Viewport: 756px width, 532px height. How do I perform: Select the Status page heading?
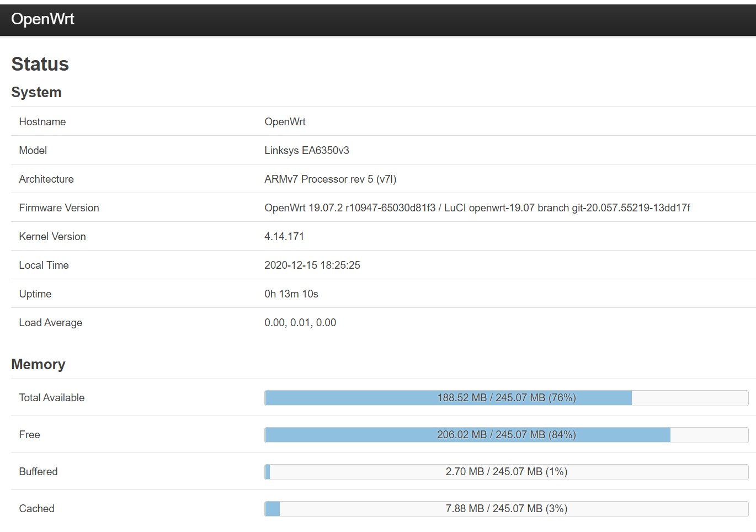point(40,64)
